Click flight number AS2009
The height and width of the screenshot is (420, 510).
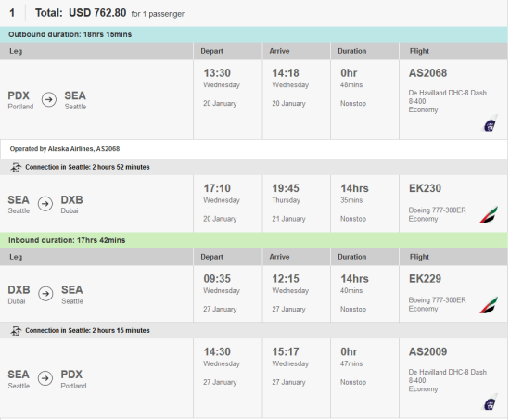point(427,352)
